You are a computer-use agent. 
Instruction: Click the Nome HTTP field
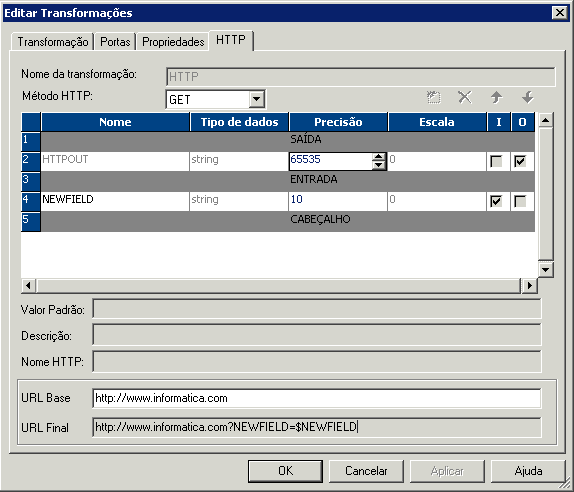coord(317,361)
